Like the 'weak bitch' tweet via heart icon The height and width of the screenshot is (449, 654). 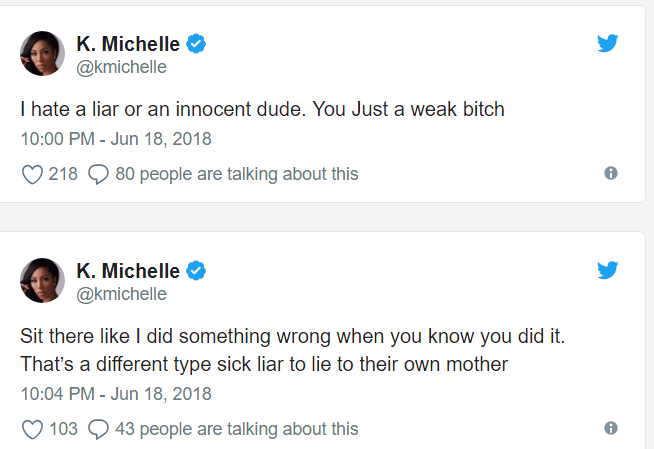[32, 174]
